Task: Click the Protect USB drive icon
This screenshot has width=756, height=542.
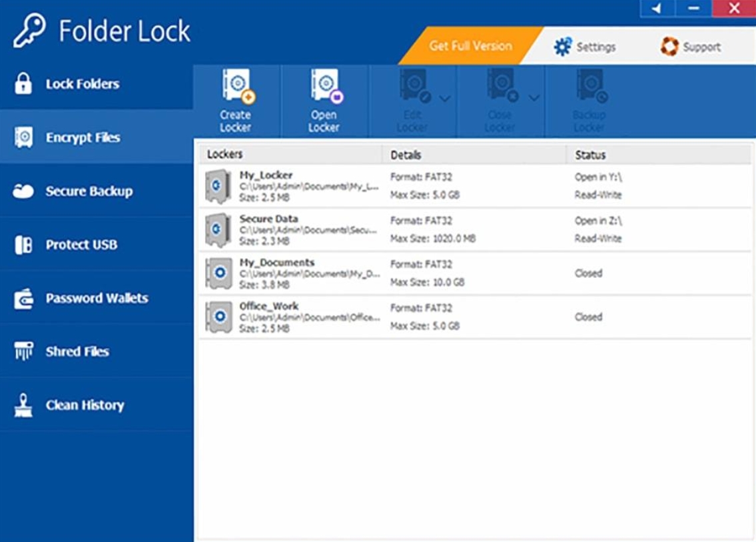Action: [x=23, y=245]
